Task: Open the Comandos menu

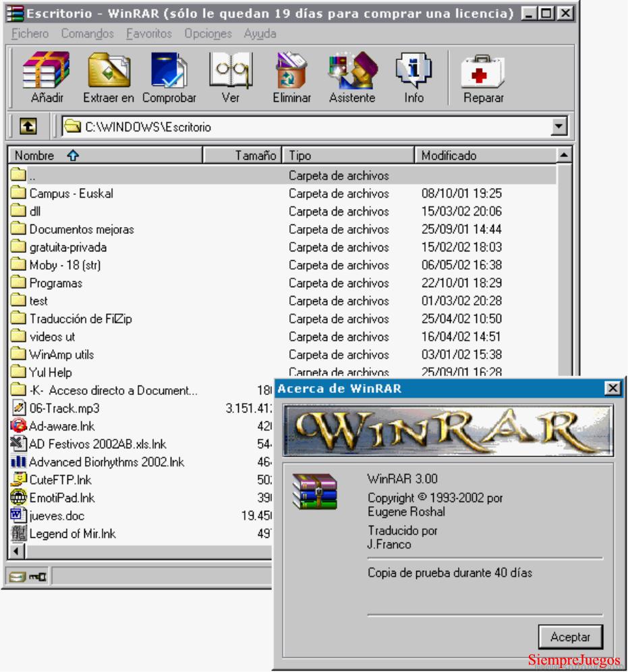Action: (x=88, y=34)
